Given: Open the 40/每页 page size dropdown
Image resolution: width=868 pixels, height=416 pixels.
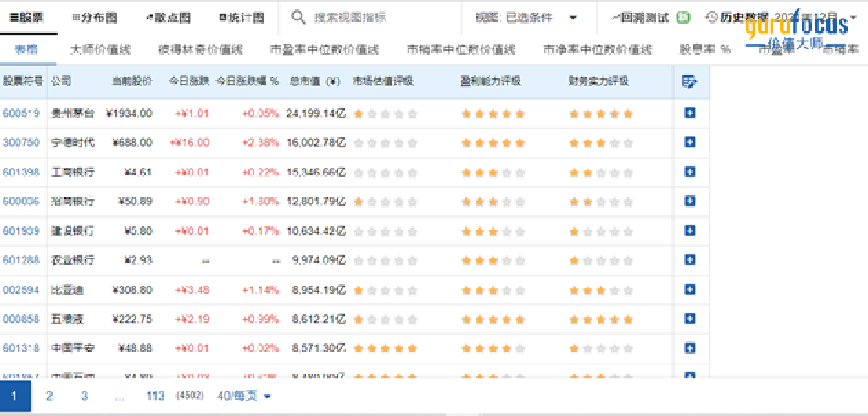Looking at the screenshot, I should pos(244,396).
